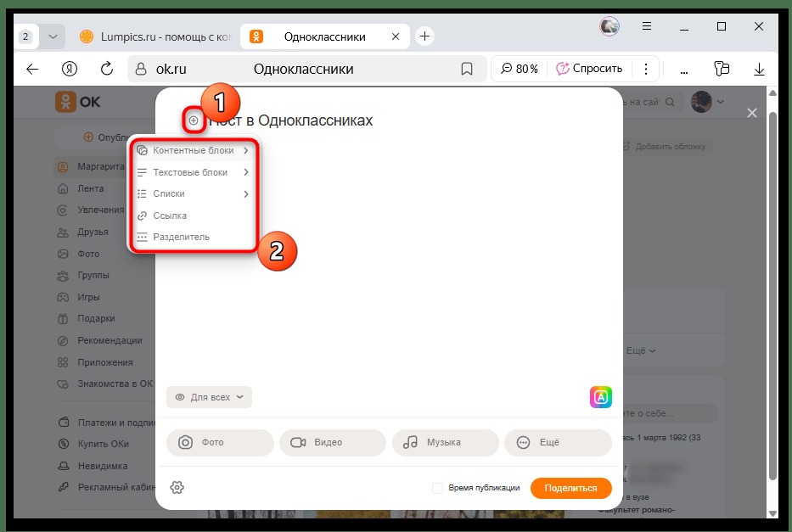
Task: Expand tab list dropdown arrow
Action: coord(53,36)
